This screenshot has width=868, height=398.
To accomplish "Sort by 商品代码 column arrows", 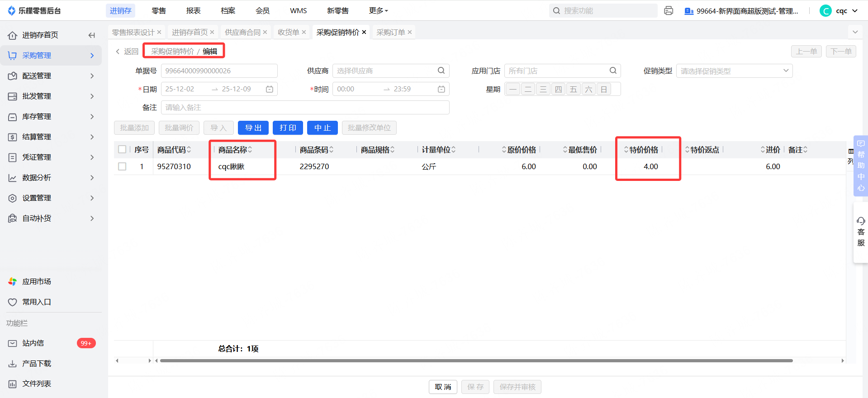I will point(189,150).
